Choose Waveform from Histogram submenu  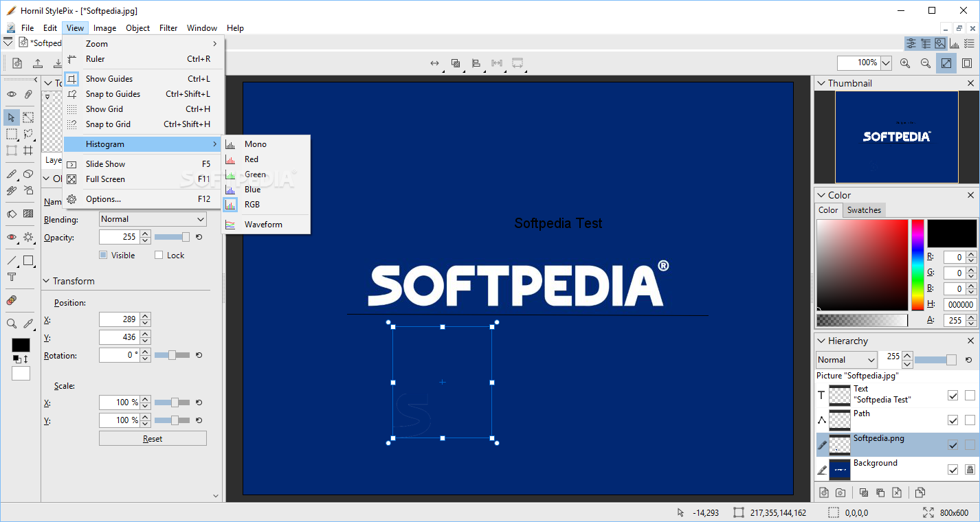tap(266, 225)
